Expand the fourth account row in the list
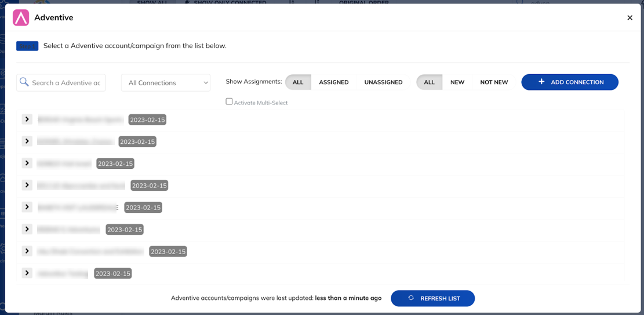The height and width of the screenshot is (315, 644). point(27,185)
